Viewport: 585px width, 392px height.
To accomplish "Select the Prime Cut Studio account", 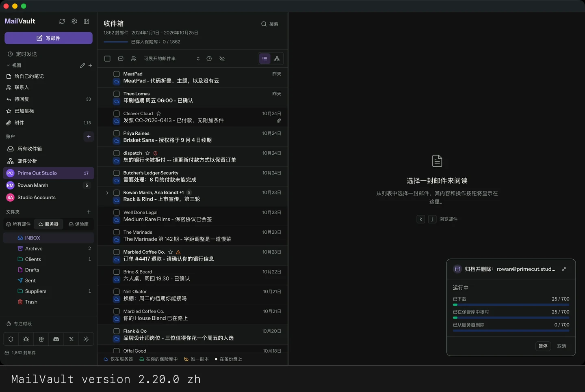I will (48, 173).
